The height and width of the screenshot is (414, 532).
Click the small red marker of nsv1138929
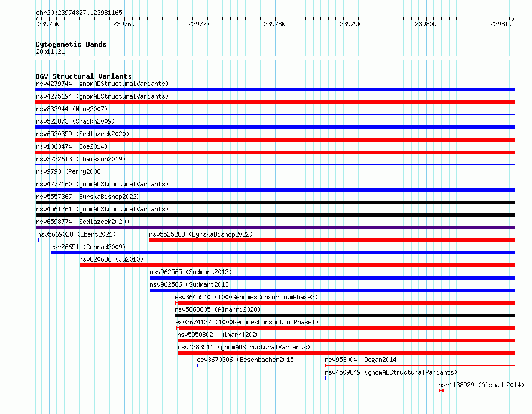(x=441, y=391)
